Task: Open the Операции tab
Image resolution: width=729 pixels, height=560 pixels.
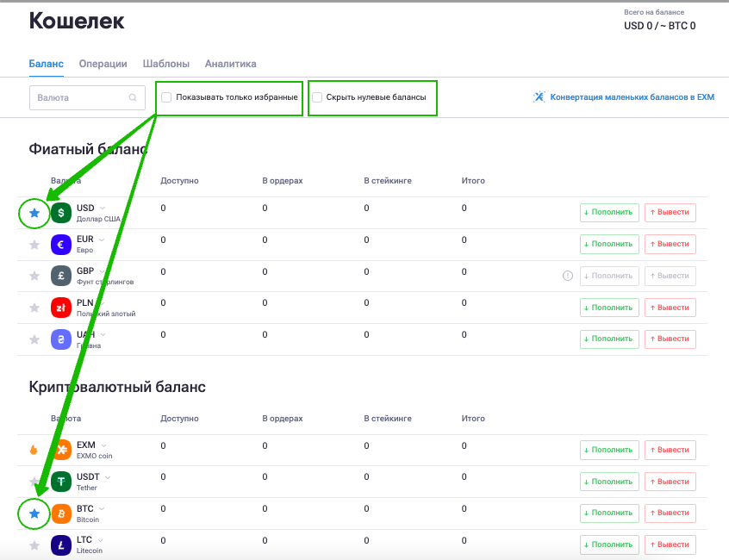Action: point(103,64)
